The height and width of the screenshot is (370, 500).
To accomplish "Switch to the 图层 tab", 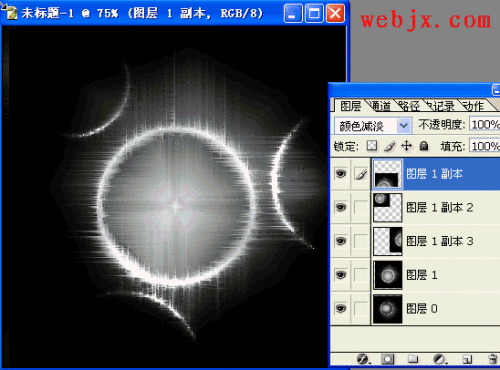I will (350, 106).
